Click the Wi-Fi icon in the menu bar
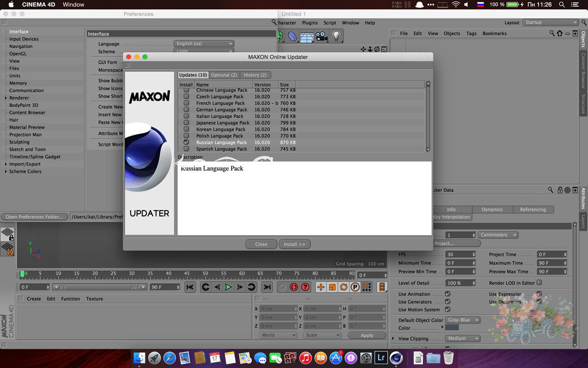The height and width of the screenshot is (368, 588). [x=456, y=4]
